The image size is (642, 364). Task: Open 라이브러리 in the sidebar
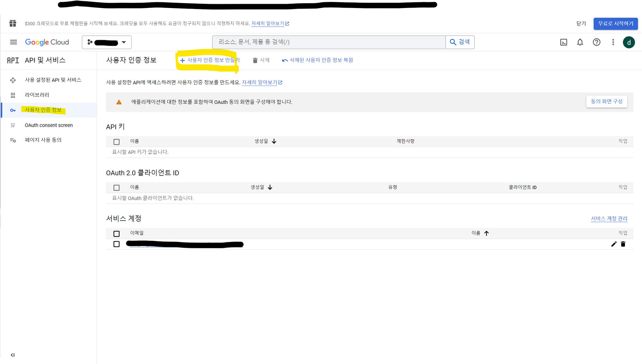coord(37,95)
